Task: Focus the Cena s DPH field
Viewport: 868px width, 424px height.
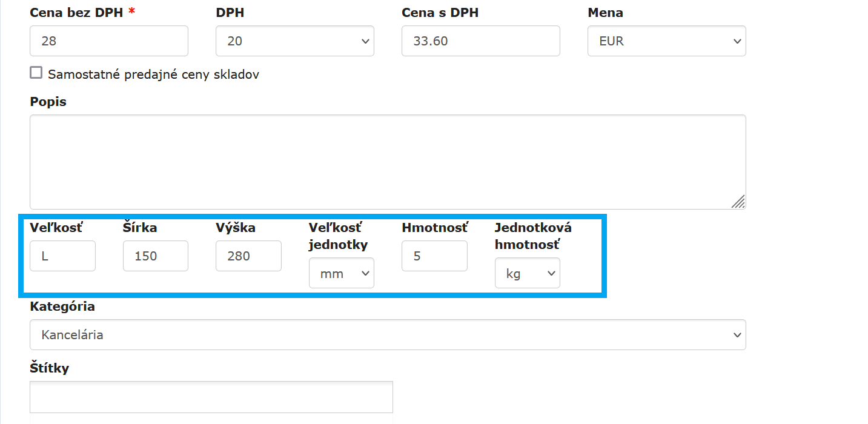Action: tap(480, 41)
